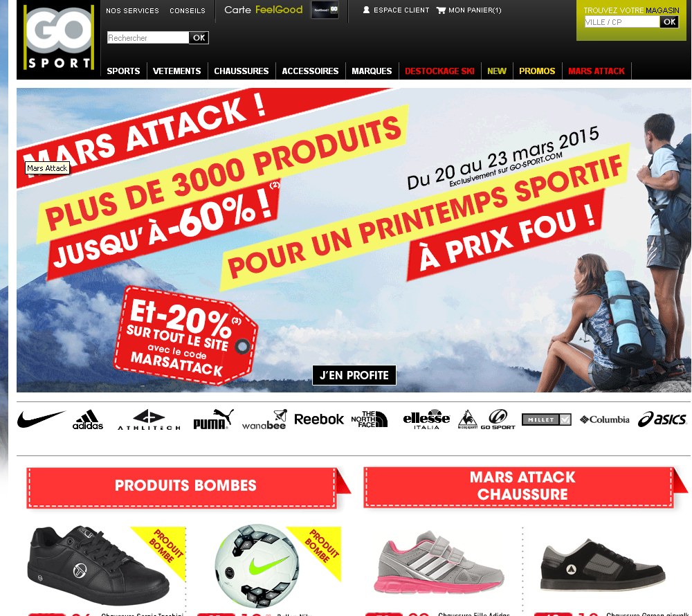Viewport: 692px width, 616px height.
Task: Click the Columbia brand logo
Action: (605, 419)
